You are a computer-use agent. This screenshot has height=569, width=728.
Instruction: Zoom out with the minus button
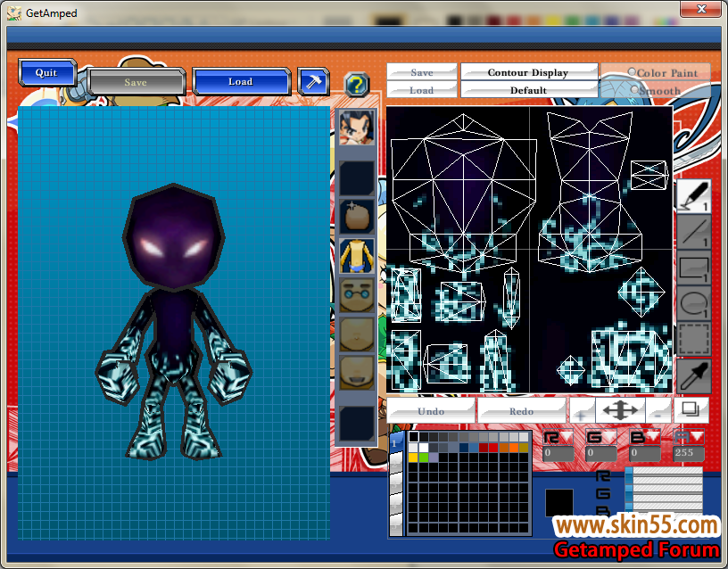658,411
